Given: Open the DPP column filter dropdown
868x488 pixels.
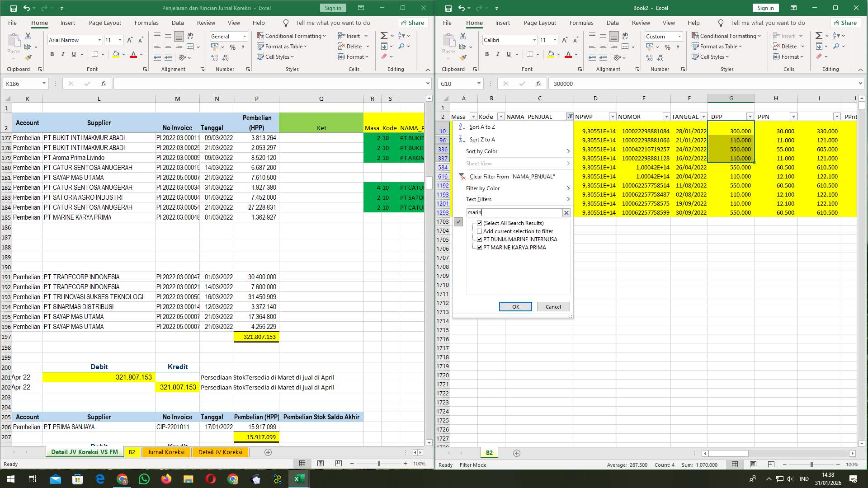Looking at the screenshot, I should 750,116.
